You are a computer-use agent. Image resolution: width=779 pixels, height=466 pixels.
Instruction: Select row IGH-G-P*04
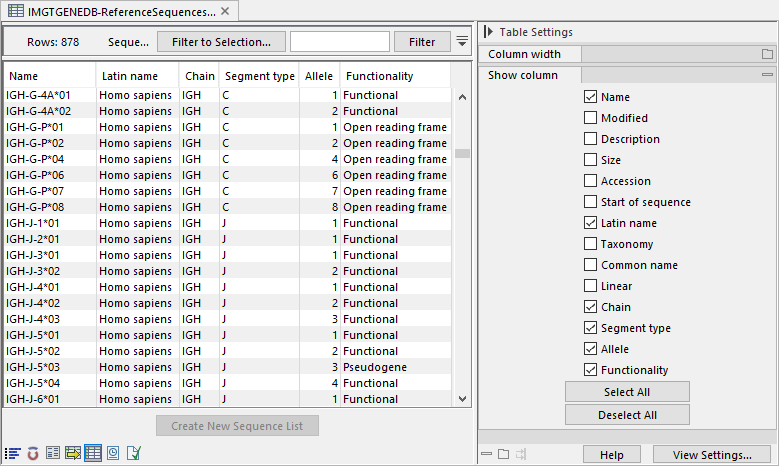228,159
